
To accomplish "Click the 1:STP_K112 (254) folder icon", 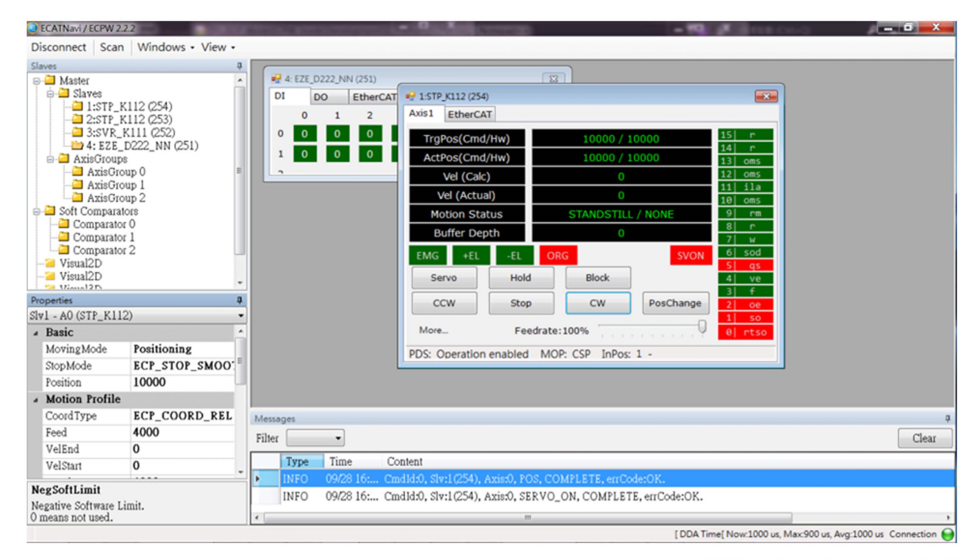I will (77, 106).
